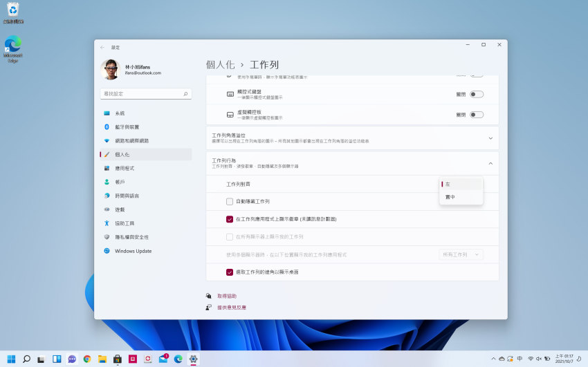Screen dimensions: 588x367
Task: Open Task View on taskbar
Action: tap(42, 359)
